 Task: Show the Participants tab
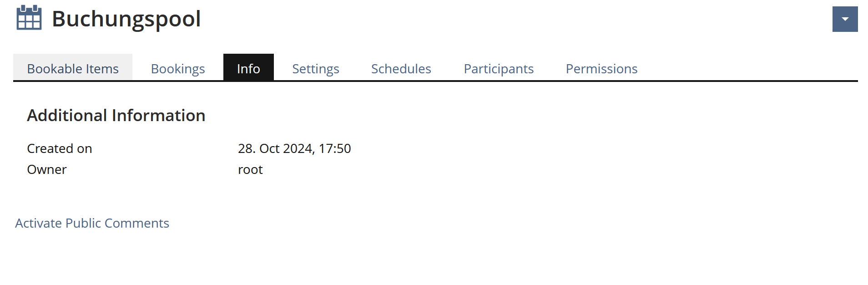click(x=499, y=68)
